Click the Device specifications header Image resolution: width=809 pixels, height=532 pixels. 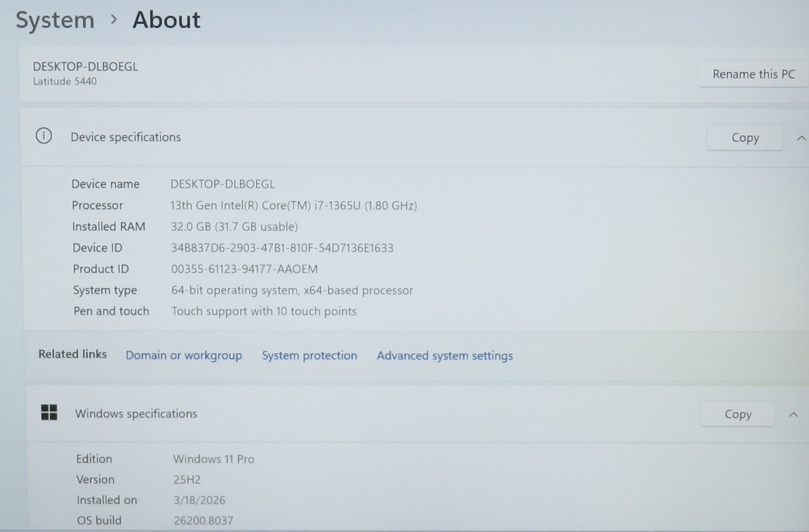click(126, 137)
